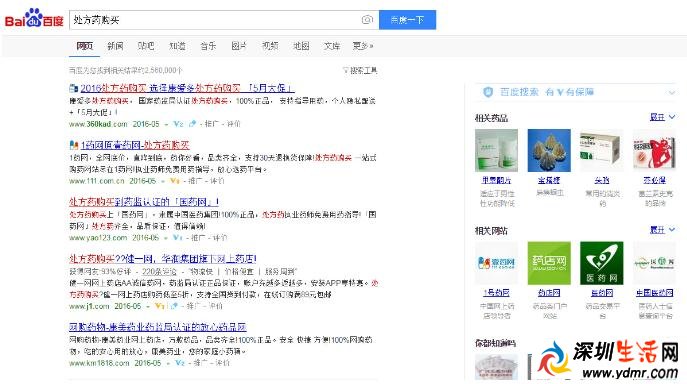The image size is (687, 384).
Task: Click the 1号药网 site name link
Action: (496, 293)
